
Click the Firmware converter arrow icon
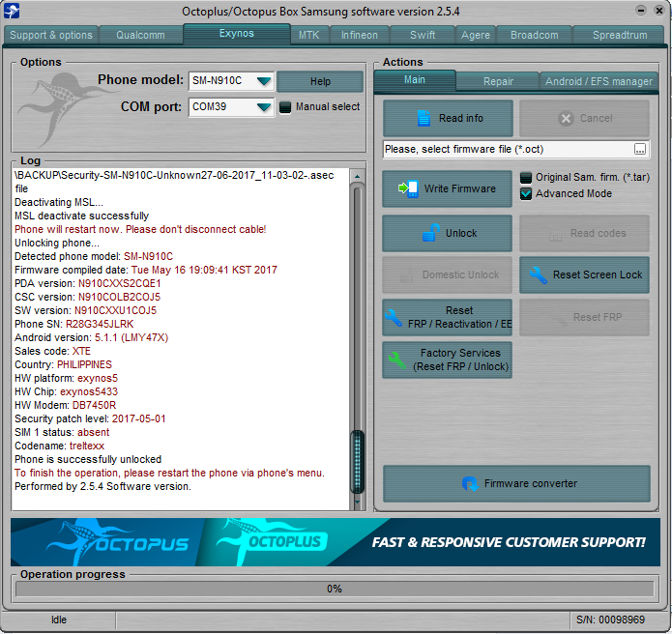[470, 483]
